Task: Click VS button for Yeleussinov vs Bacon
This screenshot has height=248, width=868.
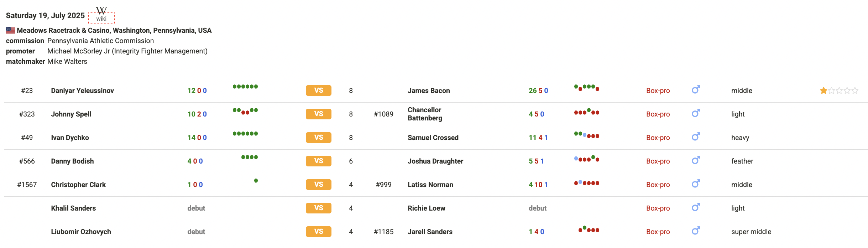Action: [319, 91]
